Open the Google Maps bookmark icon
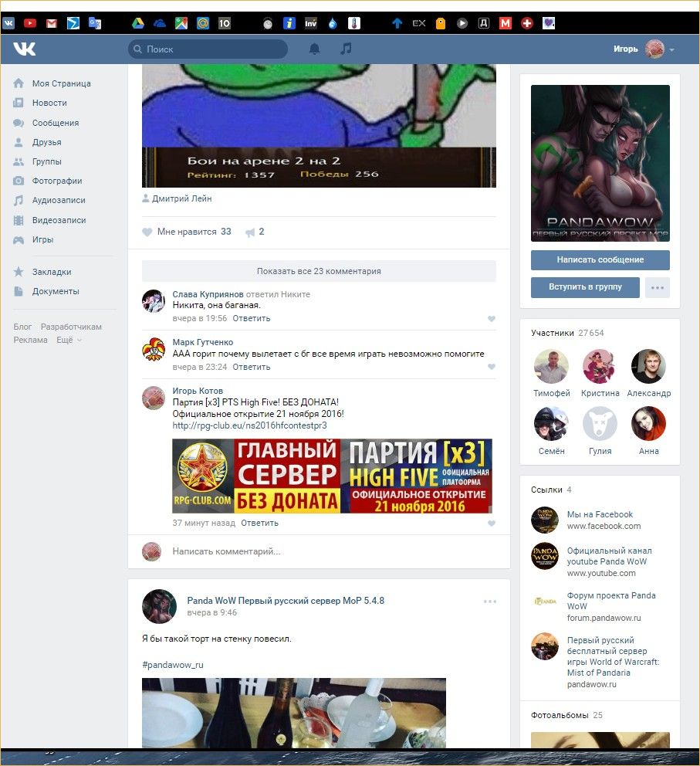This screenshot has width=700, height=766. (181, 23)
